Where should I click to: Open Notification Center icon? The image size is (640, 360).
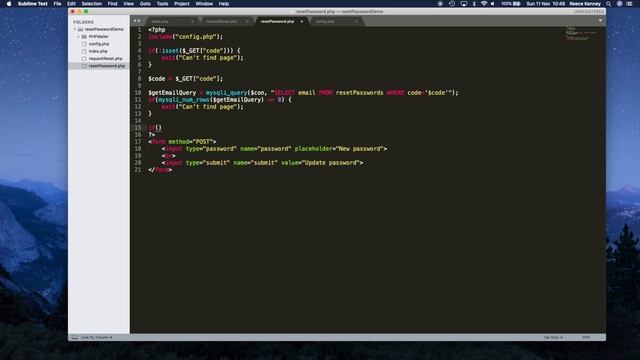pos(629,4)
